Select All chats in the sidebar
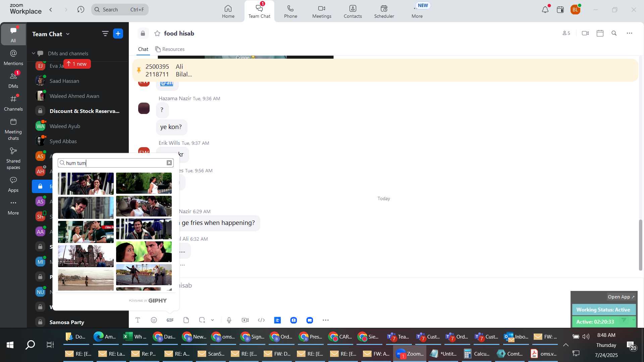The width and height of the screenshot is (644, 362). click(13, 34)
